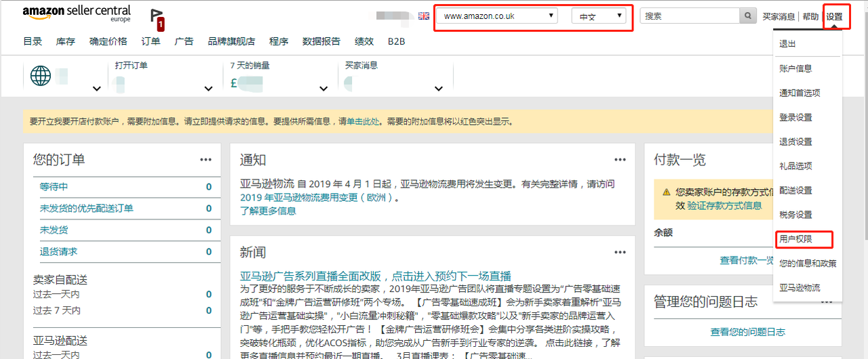Select 亚马逊物流 in the settings dropdown
The image size is (868, 359).
coord(800,288)
